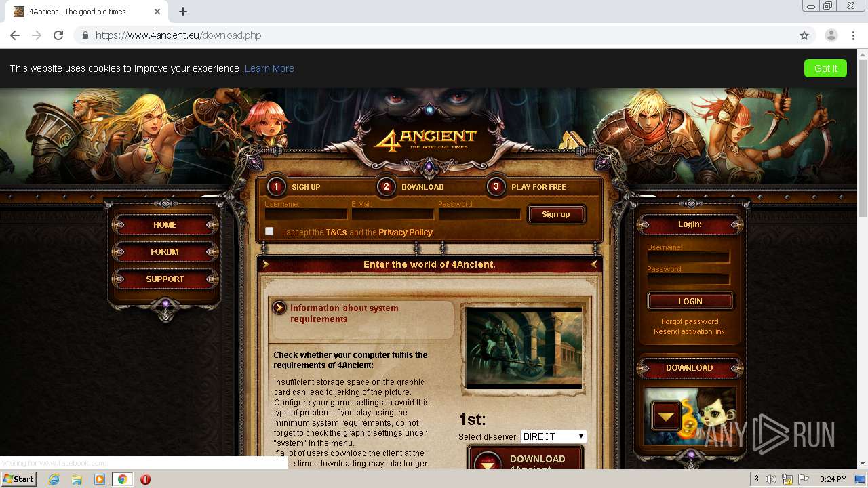Click the address bar URL

click(x=178, y=35)
